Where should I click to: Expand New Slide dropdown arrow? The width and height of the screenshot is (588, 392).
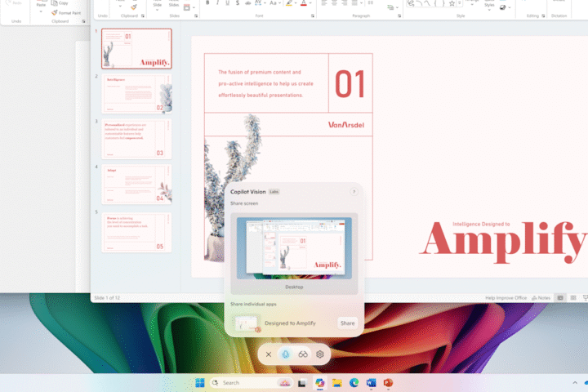coord(157,10)
